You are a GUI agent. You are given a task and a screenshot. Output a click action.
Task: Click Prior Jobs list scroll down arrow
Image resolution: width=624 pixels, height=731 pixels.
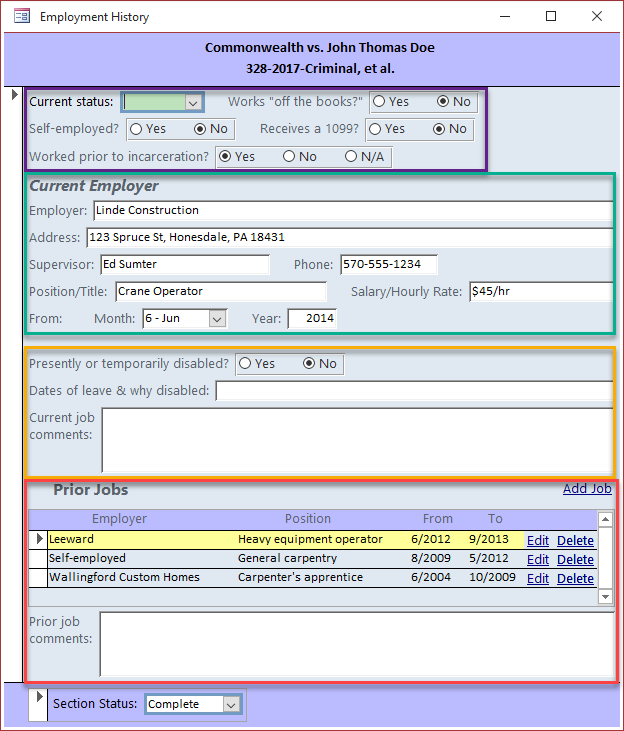tap(605, 596)
